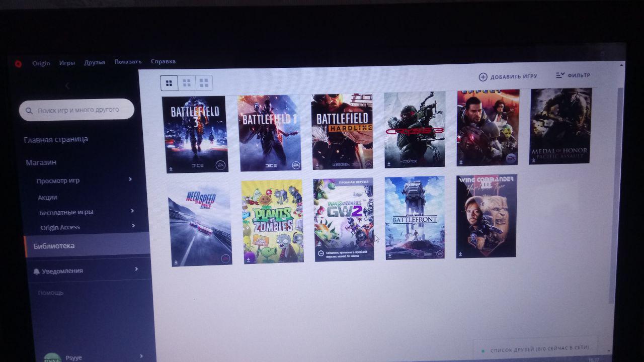
Task: Select the Need for Speed Rivals cover
Action: (x=200, y=224)
